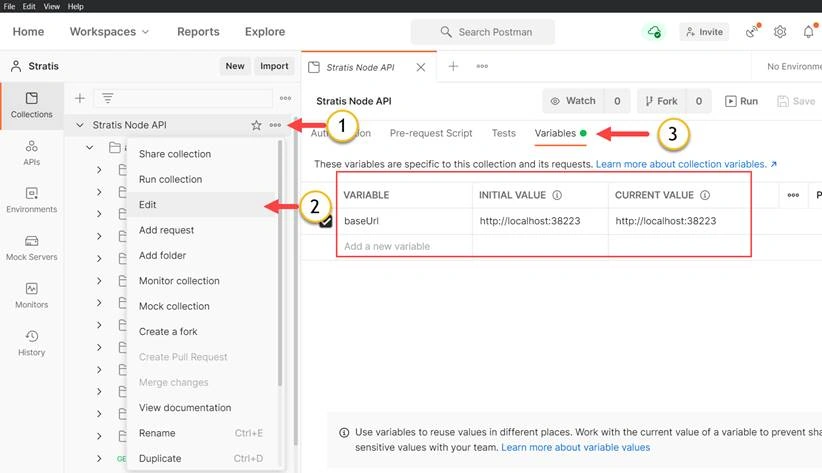Open Learn more about variable values link
Image resolution: width=822 pixels, height=473 pixels.
click(576, 447)
